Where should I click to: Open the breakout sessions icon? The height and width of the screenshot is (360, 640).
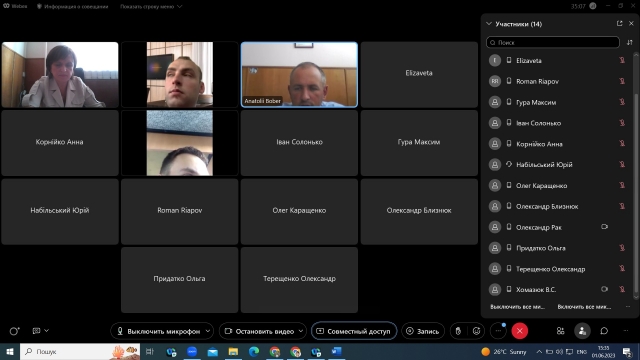560,331
